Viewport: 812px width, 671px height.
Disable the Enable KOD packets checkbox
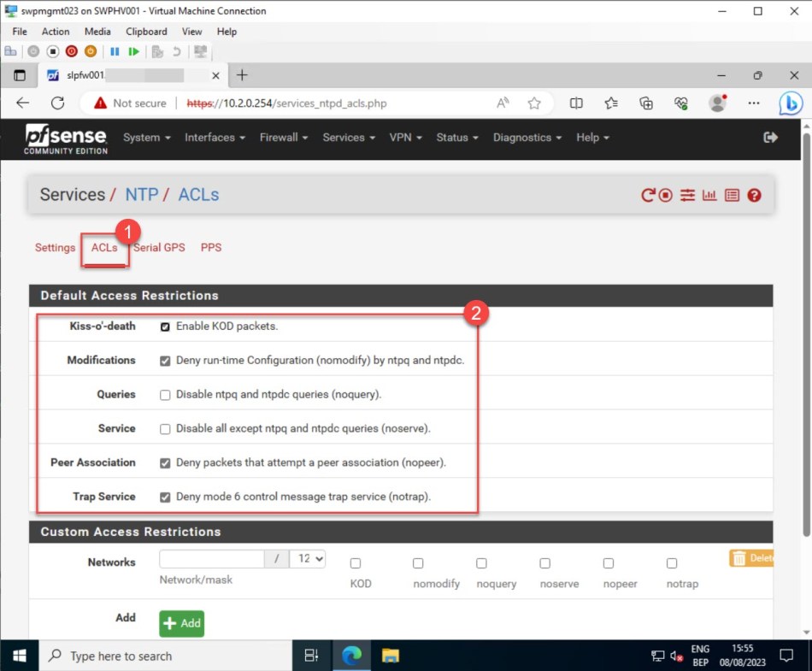click(x=165, y=326)
